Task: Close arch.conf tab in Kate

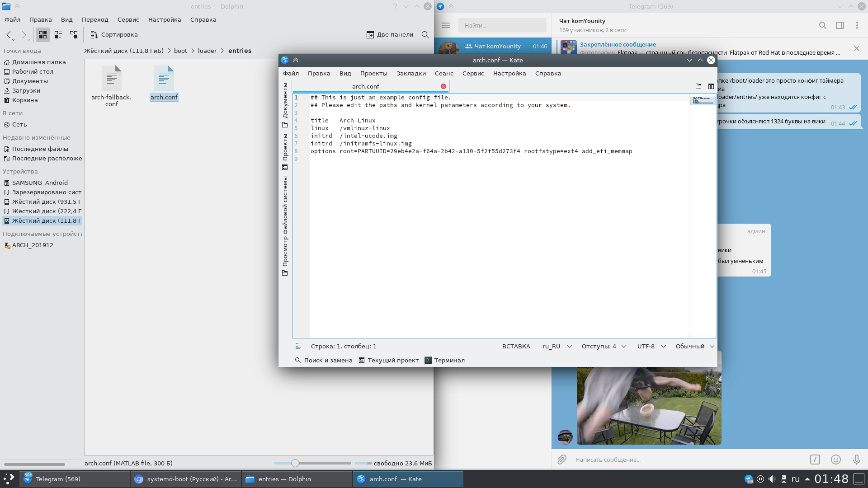Action: click(443, 86)
